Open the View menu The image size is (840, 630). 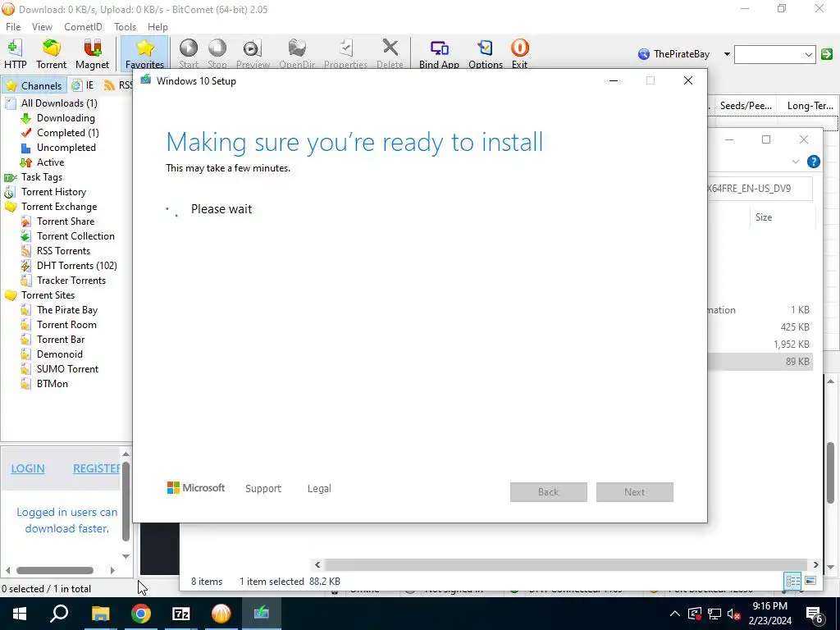(42, 27)
